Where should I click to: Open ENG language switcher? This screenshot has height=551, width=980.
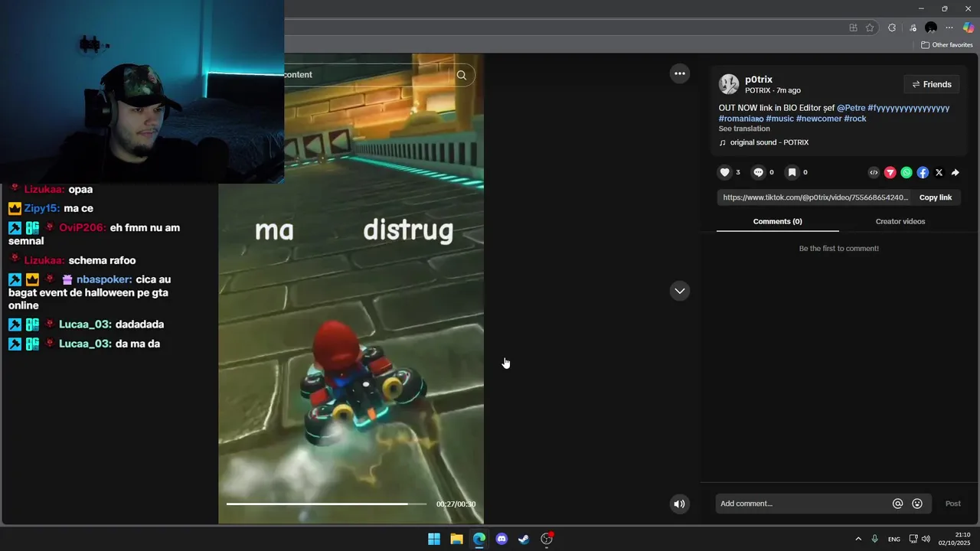coord(893,540)
